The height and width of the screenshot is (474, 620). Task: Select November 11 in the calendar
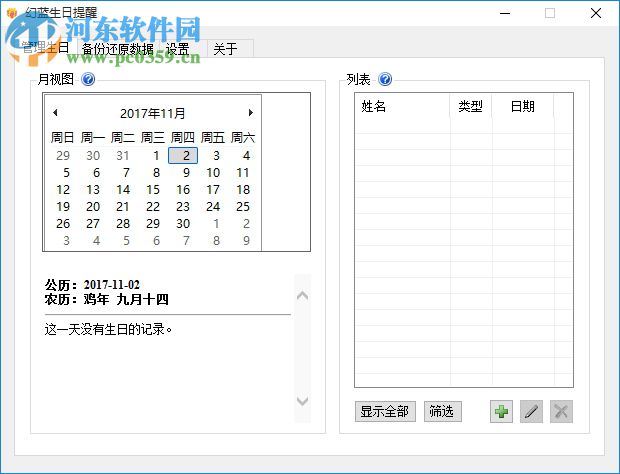tap(243, 173)
